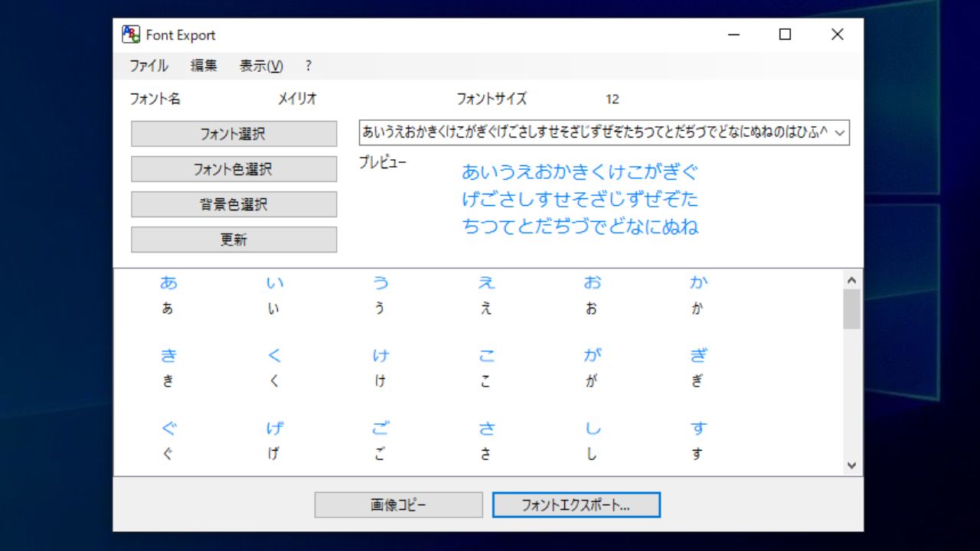Select the あ glyph cell
The width and height of the screenshot is (980, 551).
[x=168, y=295]
